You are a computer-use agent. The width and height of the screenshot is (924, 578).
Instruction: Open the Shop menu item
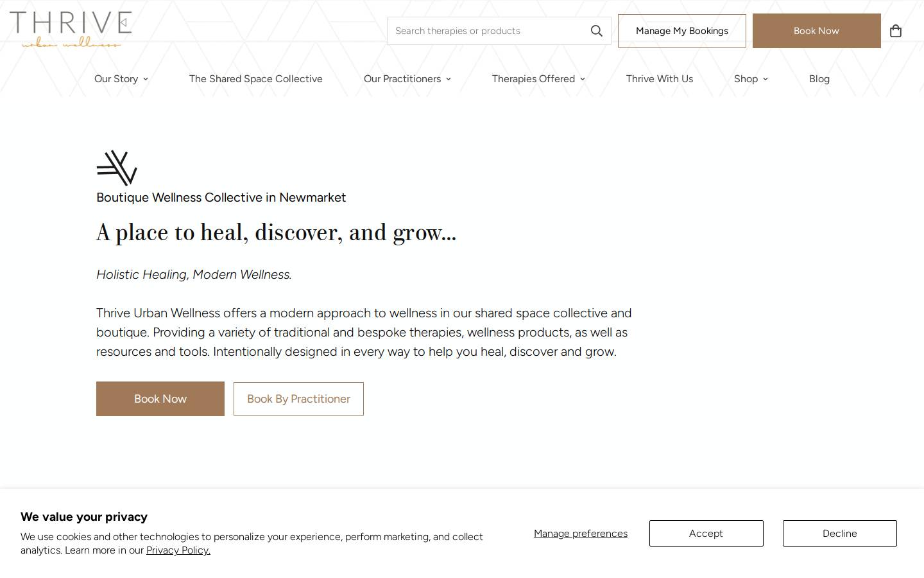[x=746, y=79]
